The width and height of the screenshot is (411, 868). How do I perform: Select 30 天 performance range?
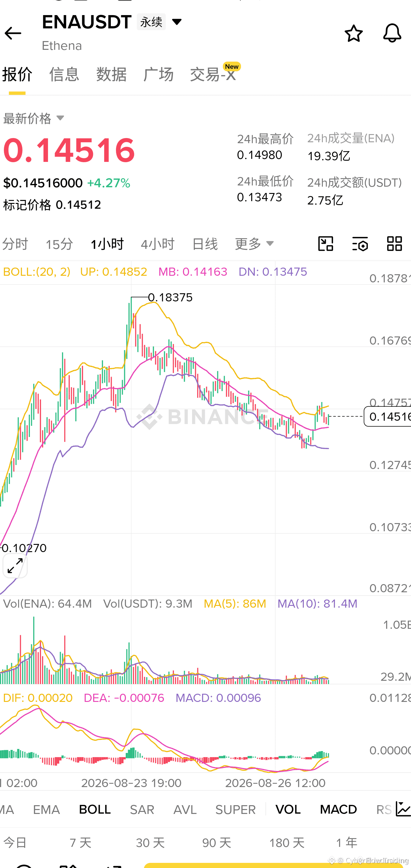point(150,843)
